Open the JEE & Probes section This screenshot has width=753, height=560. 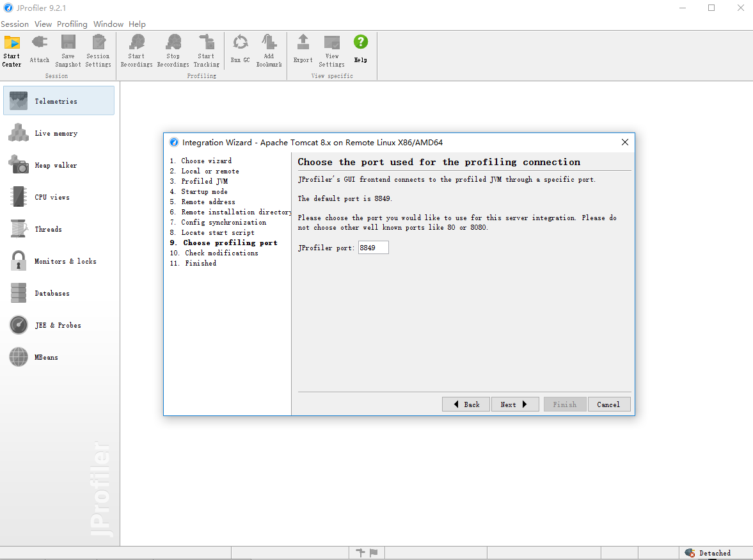[59, 325]
